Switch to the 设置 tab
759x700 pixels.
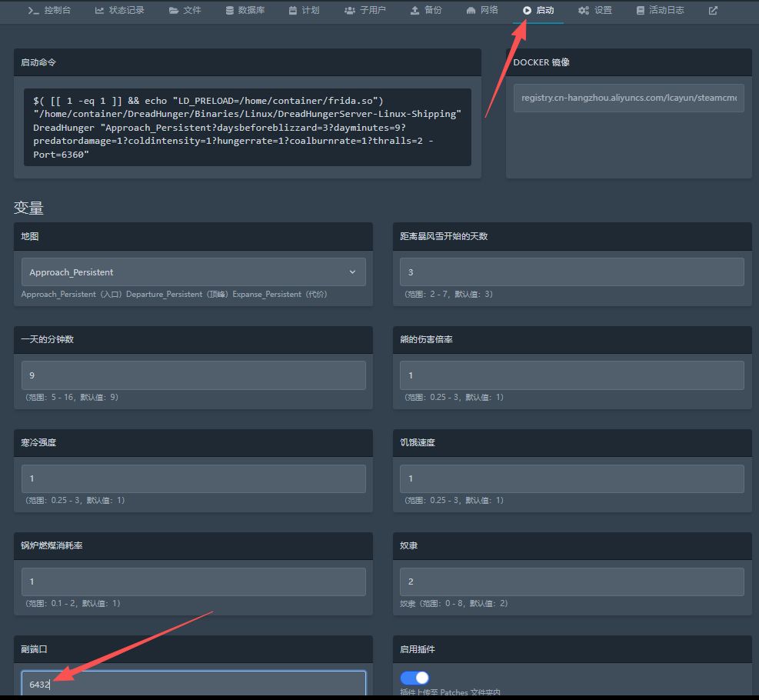click(594, 11)
